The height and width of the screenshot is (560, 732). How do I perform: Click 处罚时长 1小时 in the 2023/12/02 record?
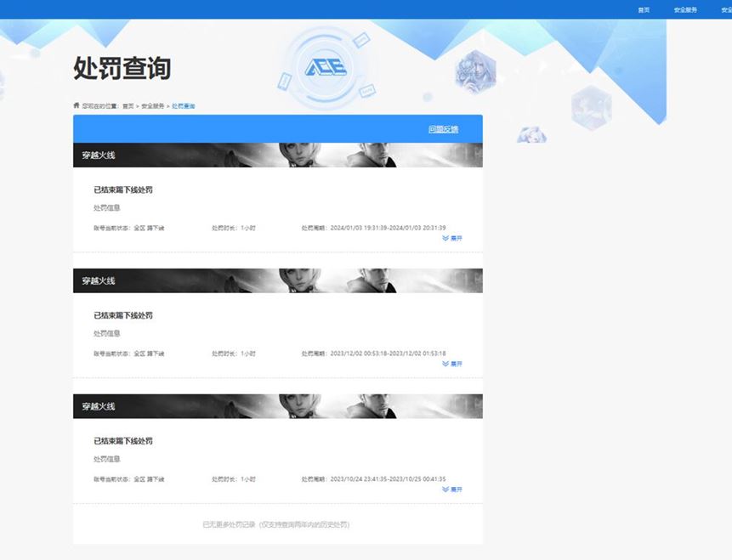coord(234,354)
